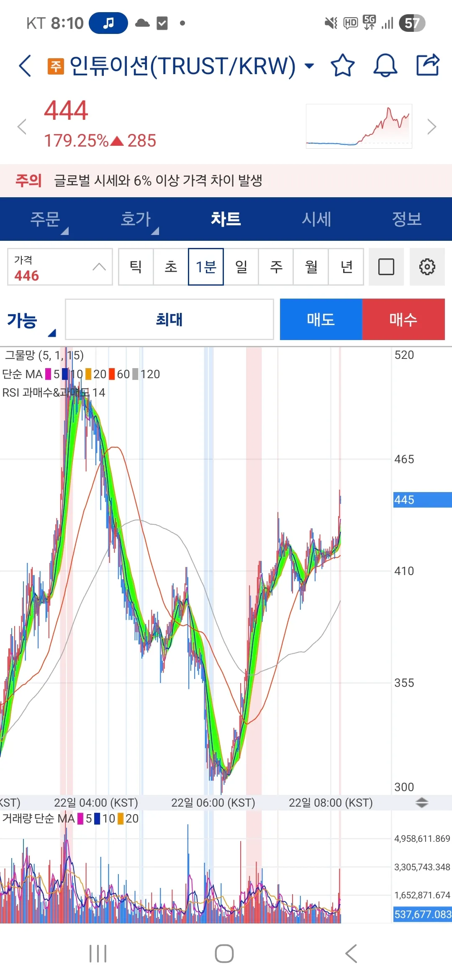Screen dimensions: 452x980
Task: Go to next coin with right arrow
Action: tap(431, 126)
